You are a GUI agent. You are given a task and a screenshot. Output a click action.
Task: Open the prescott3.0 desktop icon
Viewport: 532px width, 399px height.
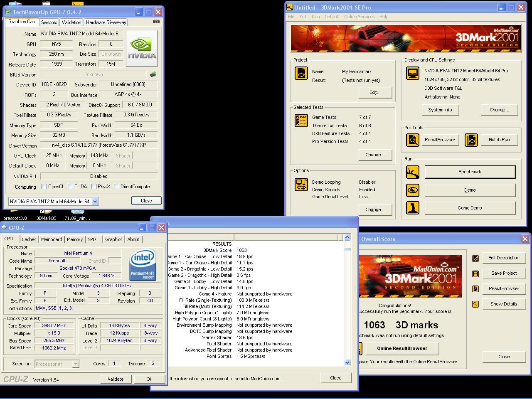pos(15,214)
